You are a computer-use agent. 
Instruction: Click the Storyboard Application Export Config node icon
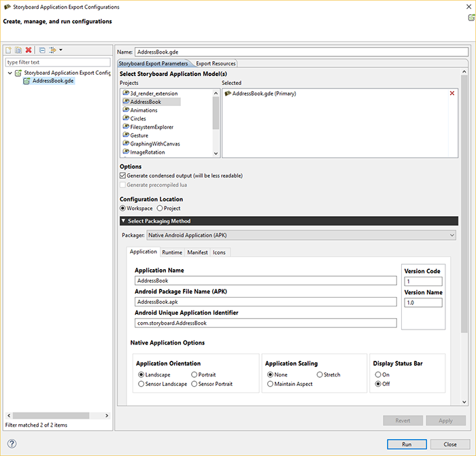tap(18, 73)
